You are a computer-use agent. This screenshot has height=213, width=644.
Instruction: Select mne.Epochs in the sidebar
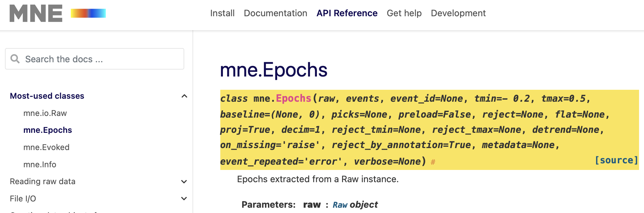tap(48, 130)
